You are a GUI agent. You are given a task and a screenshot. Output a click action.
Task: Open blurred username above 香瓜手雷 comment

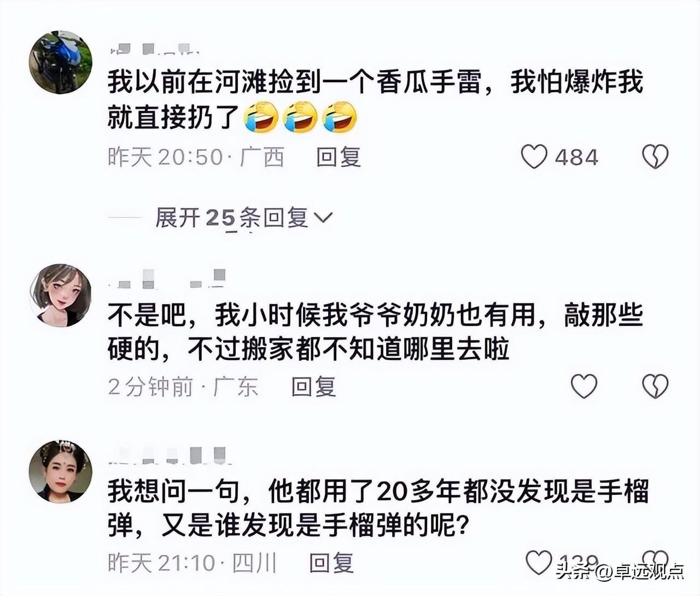pyautogui.click(x=154, y=50)
